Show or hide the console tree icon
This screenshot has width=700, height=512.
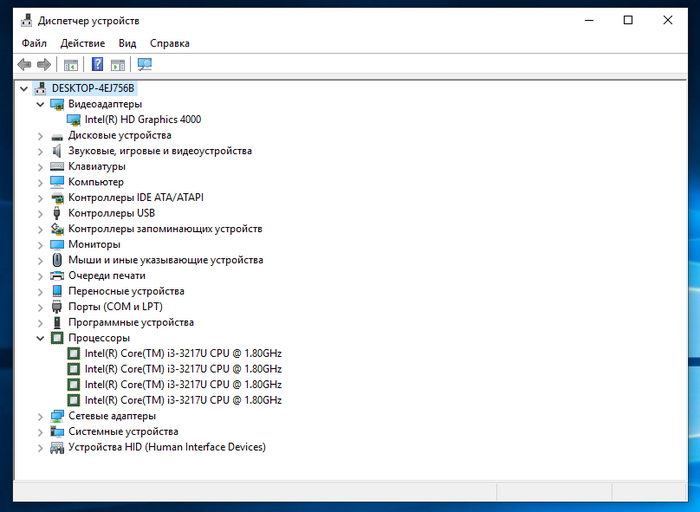click(71, 65)
